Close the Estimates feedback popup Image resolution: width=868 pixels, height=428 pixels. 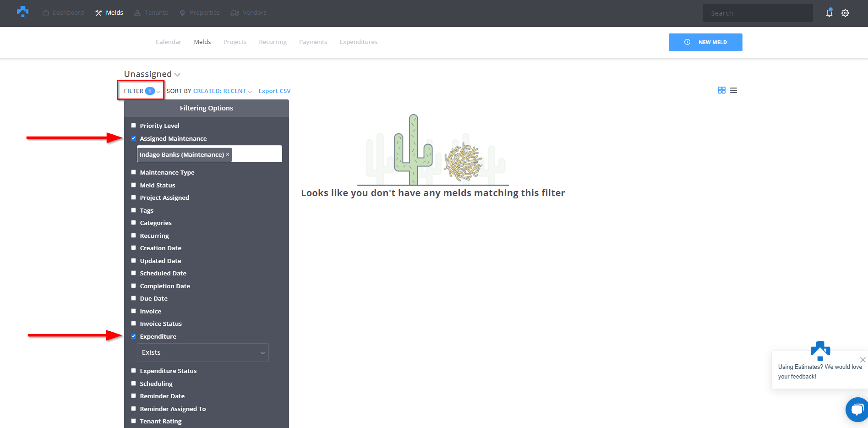coord(863,360)
